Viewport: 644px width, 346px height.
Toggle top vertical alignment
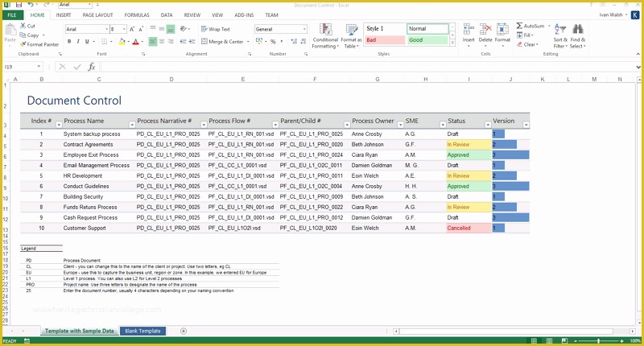(153, 29)
